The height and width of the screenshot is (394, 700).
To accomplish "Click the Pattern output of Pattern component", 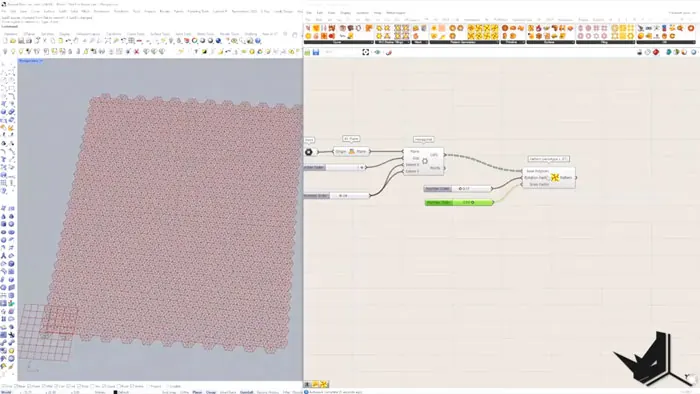I will pos(566,178).
